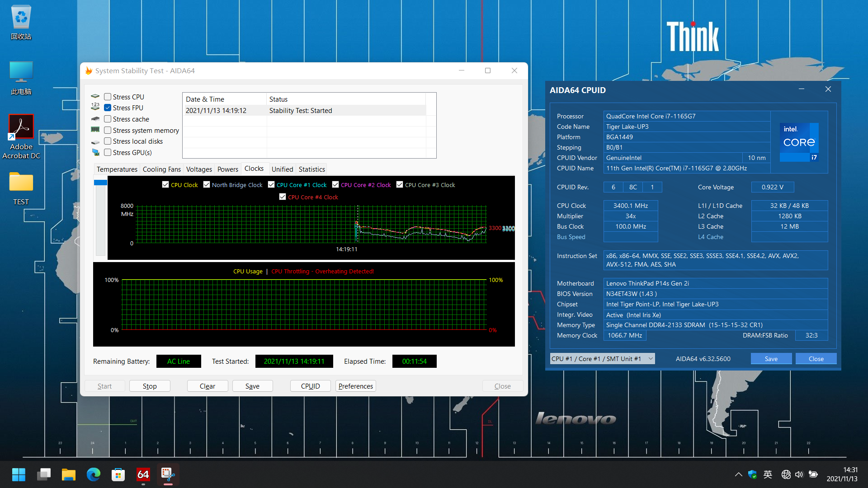
Task: Stop the stability test
Action: pos(150,386)
